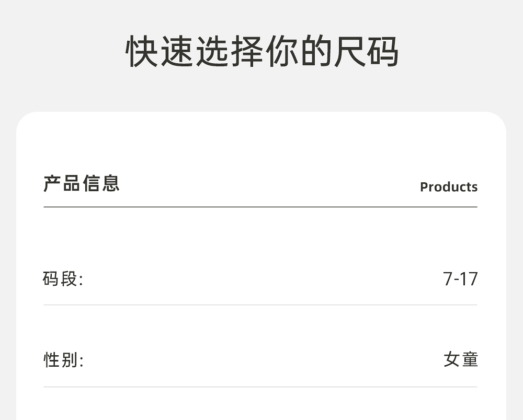
Task: Click the 码段: field label
Action: (x=63, y=279)
